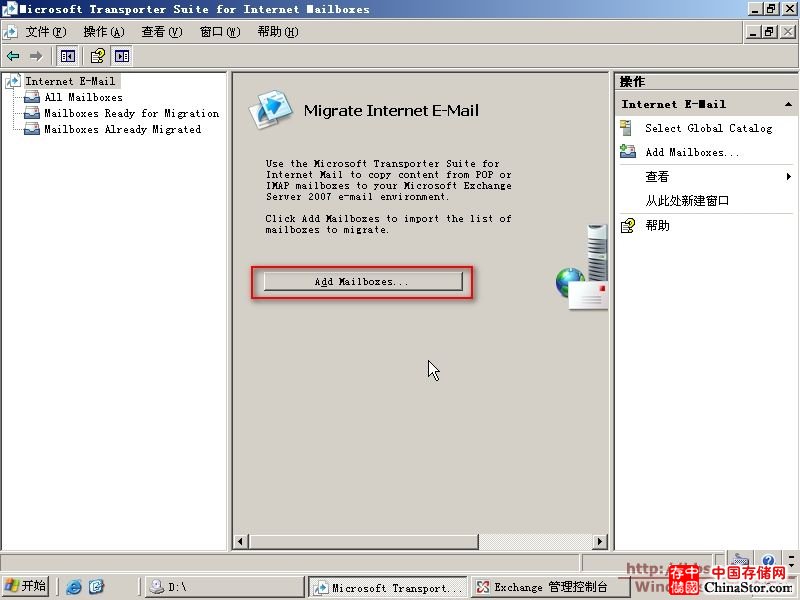Click the Back arrow toolbar icon

(x=13, y=56)
